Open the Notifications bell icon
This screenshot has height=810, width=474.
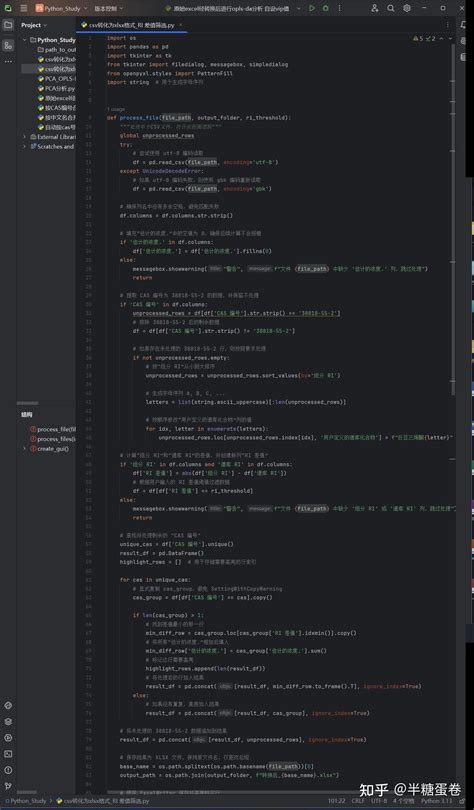pos(464,25)
